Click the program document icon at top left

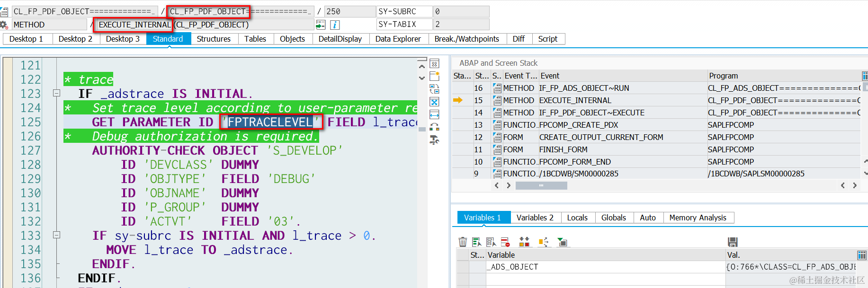click(4, 11)
